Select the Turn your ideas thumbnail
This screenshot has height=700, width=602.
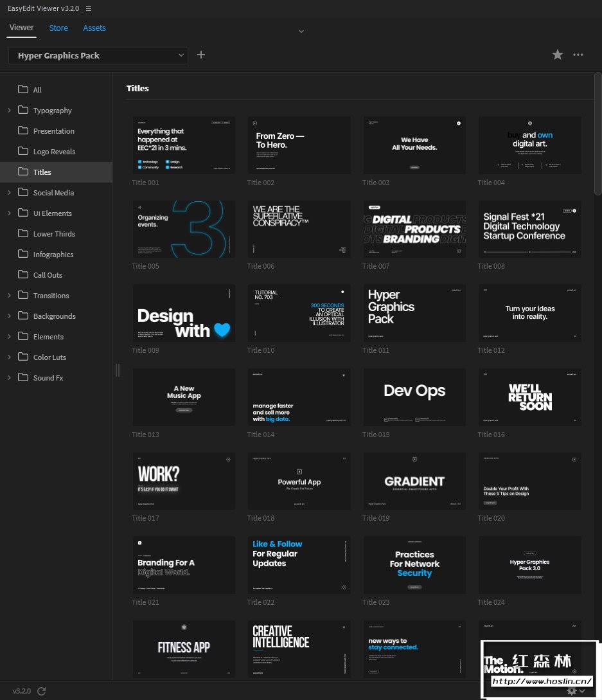click(529, 313)
